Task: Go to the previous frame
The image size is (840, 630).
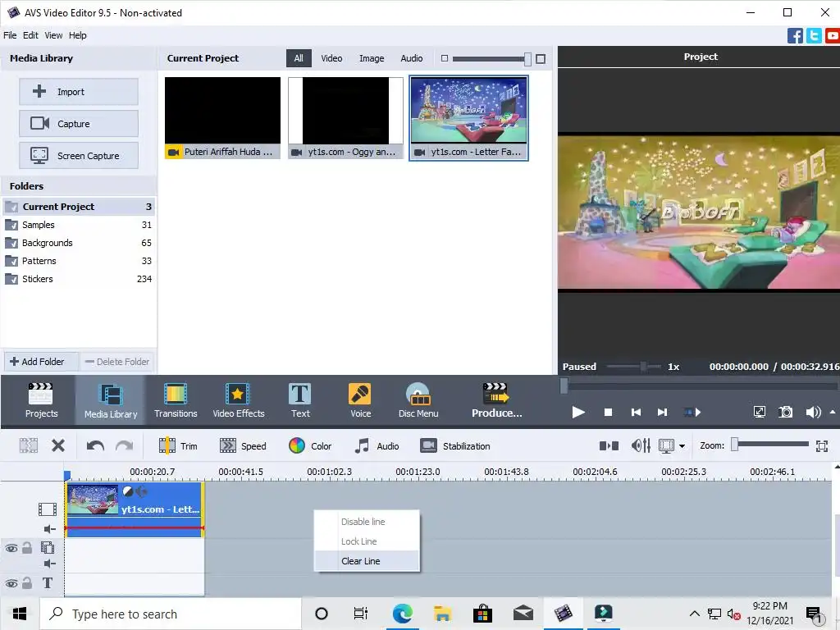Action: click(x=636, y=412)
